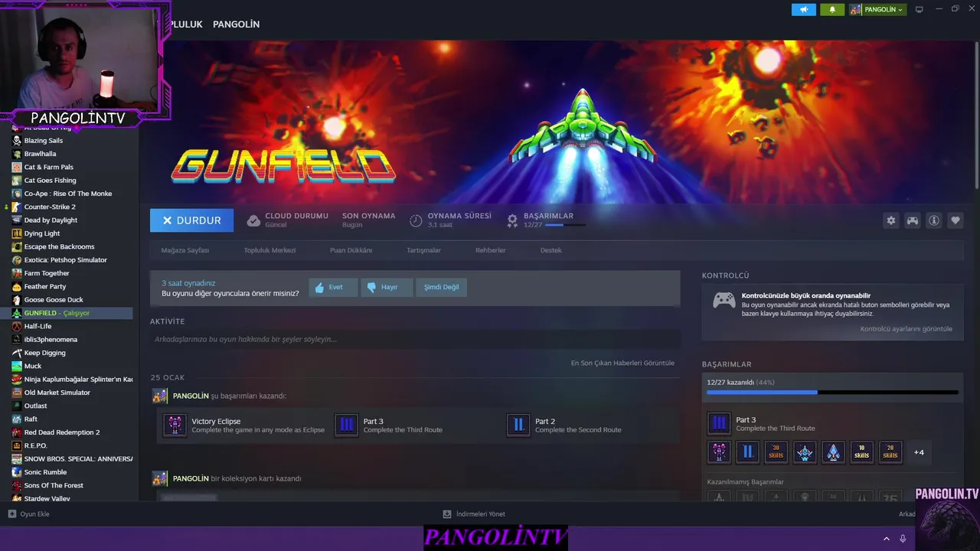This screenshot has width=980, height=551.
Task: Click Oyun Ekle add game button
Action: click(29, 514)
